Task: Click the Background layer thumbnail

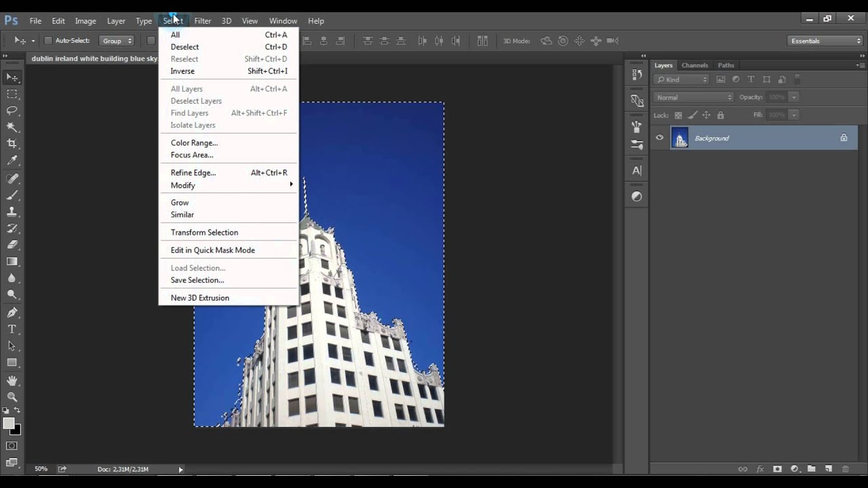Action: click(x=679, y=138)
